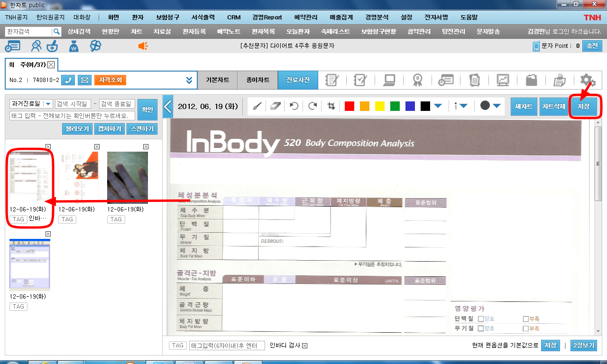This screenshot has height=364, width=607.
Task: Open the clipboard with clip icon
Action: point(560,80)
